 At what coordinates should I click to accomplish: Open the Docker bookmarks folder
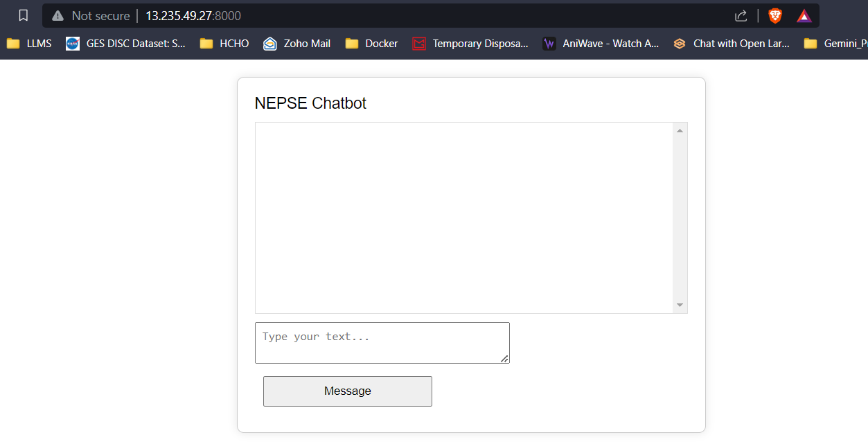tap(372, 44)
